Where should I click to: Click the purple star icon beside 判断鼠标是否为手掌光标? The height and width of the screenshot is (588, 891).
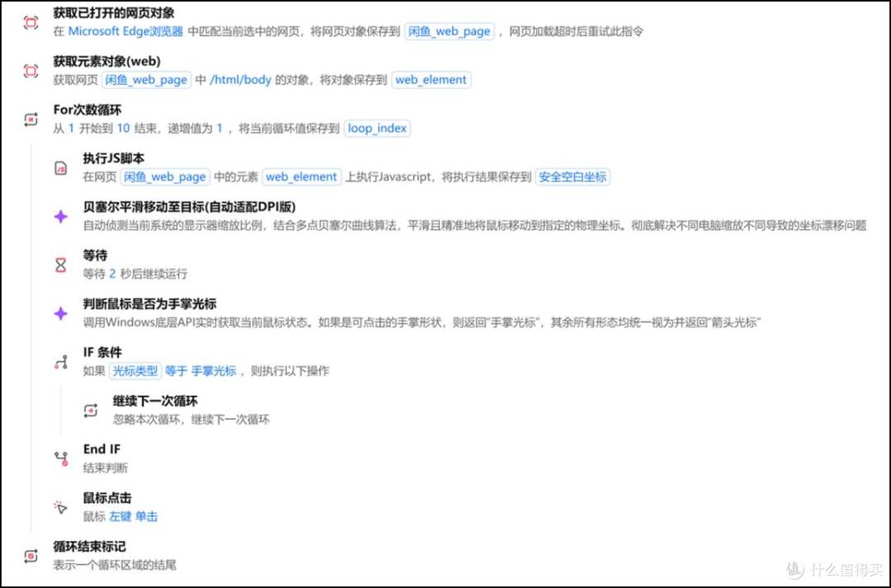coord(61,313)
